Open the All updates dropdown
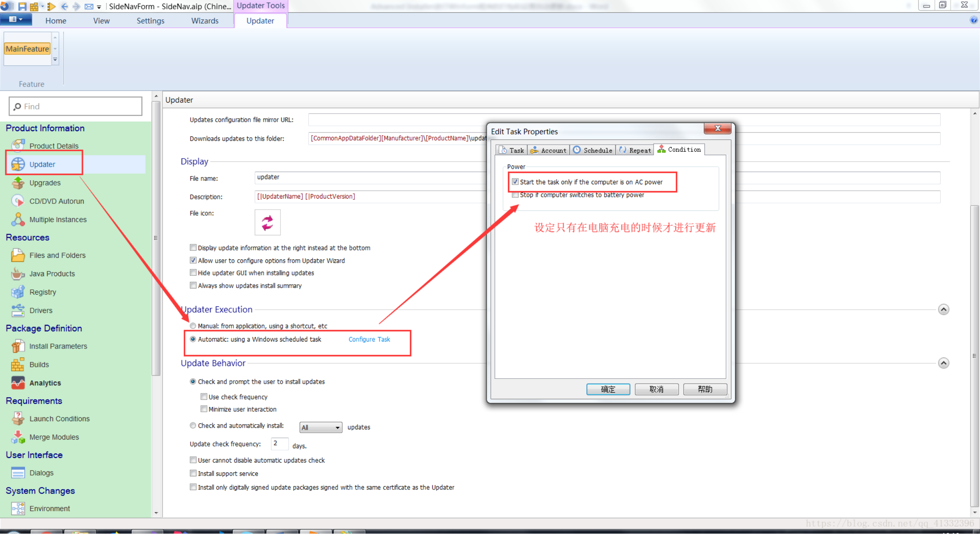Viewport: 980px width, 534px height. [321, 427]
